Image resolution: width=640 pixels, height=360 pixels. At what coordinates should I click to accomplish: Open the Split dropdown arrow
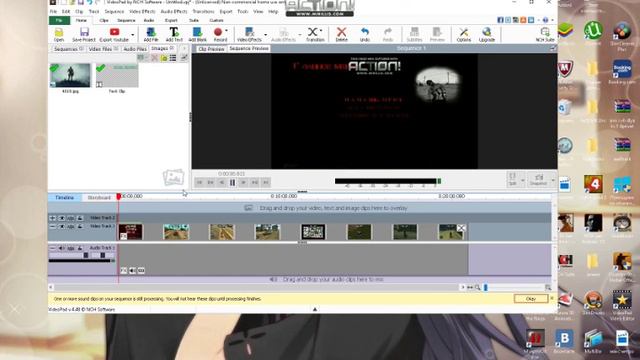click(523, 180)
